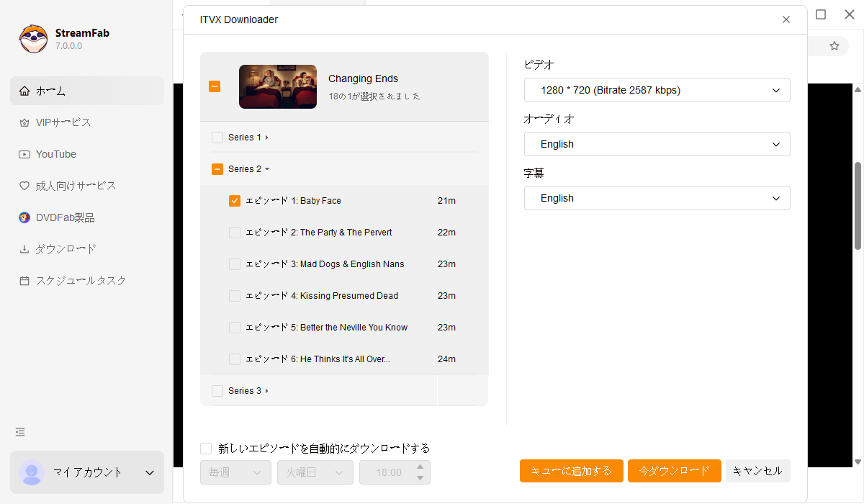Screen dimensions: 864x504
Task: Uncheck エピソード 1: Baby Face
Action: pyautogui.click(x=234, y=200)
